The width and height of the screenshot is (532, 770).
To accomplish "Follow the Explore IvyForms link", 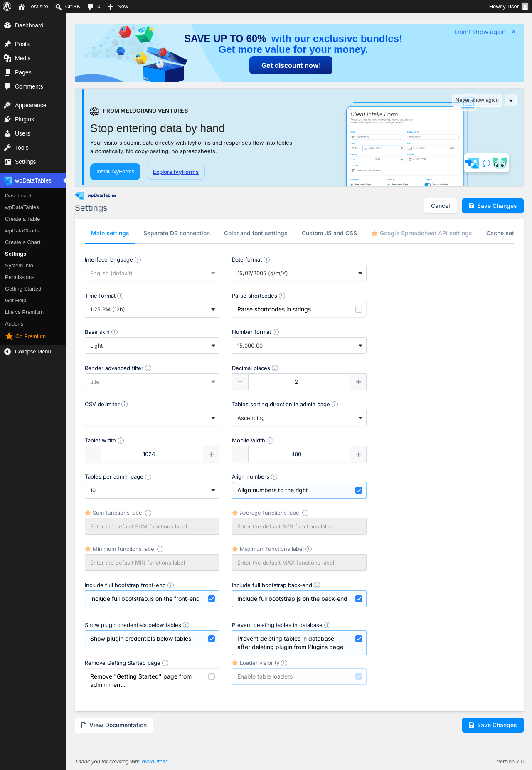I will click(176, 172).
